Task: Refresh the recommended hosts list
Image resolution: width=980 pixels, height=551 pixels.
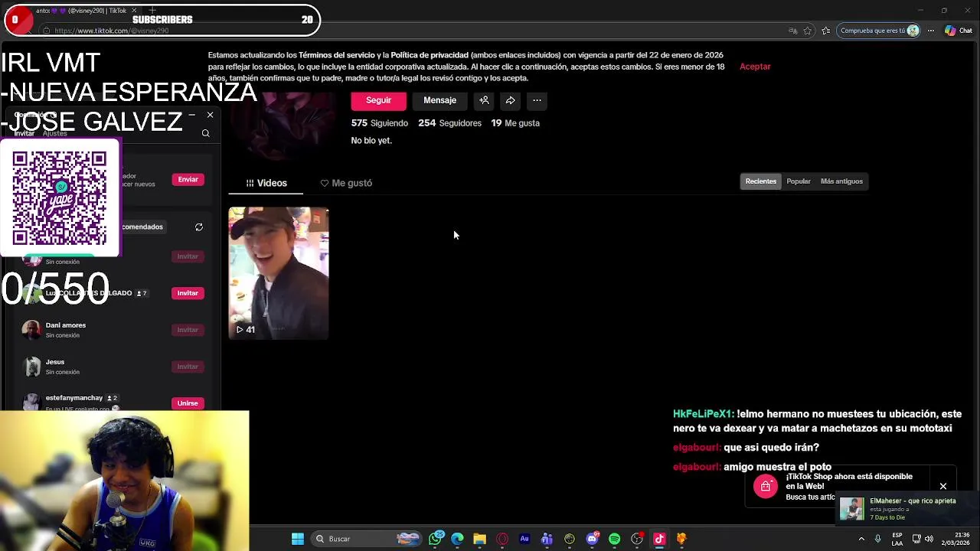Action: [x=199, y=227]
